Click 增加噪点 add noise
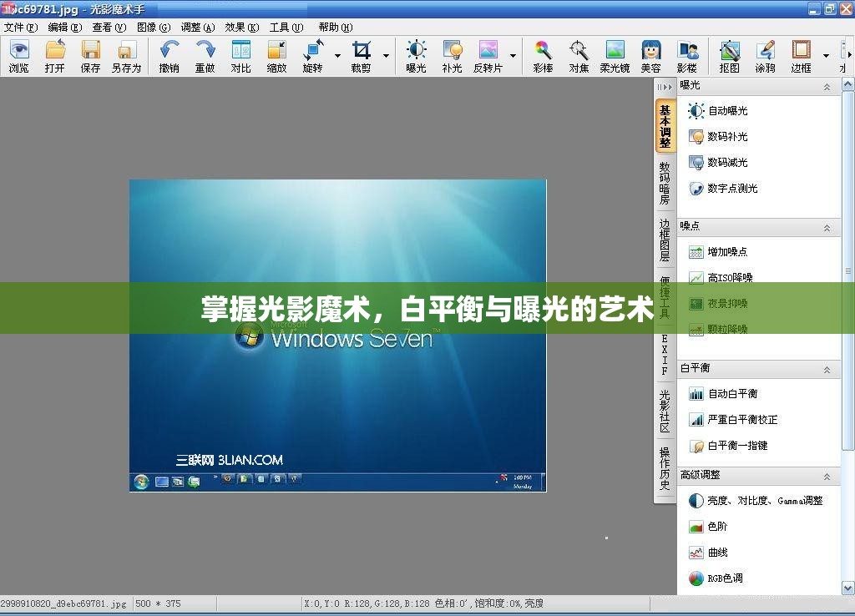The width and height of the screenshot is (855, 616). 717,252
